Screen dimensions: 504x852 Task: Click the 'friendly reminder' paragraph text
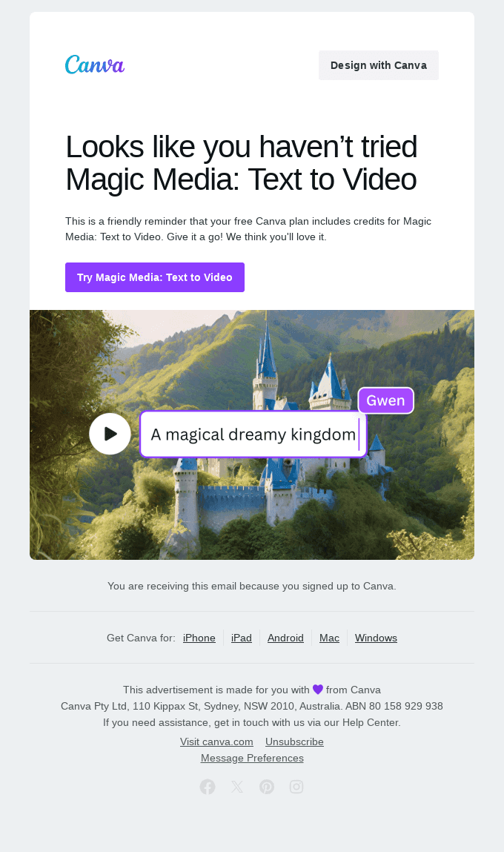pyautogui.click(x=248, y=229)
